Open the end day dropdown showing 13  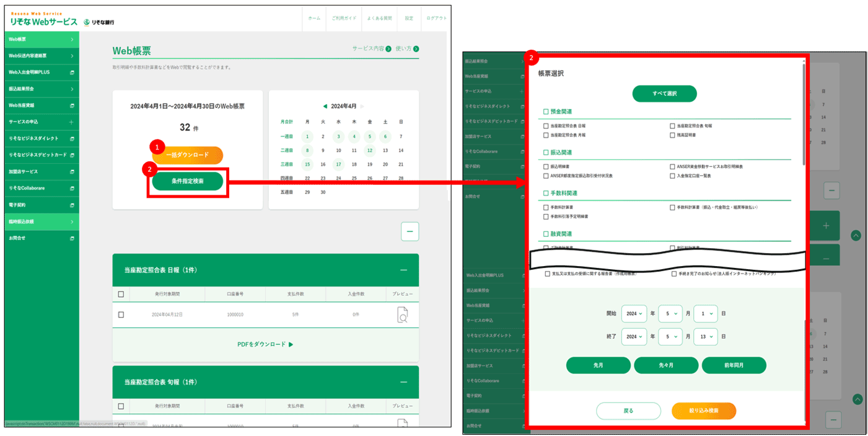tap(706, 336)
